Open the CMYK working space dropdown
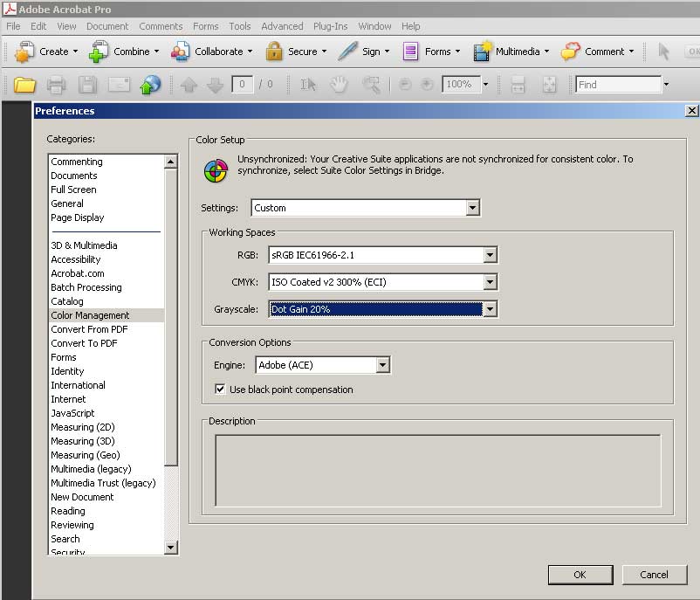 (490, 282)
